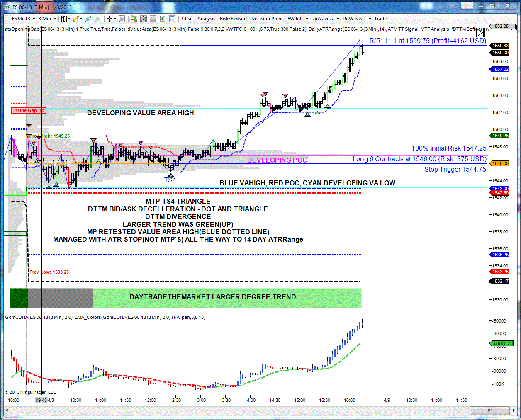Click the dollar sign properties icon

tap(163, 19)
